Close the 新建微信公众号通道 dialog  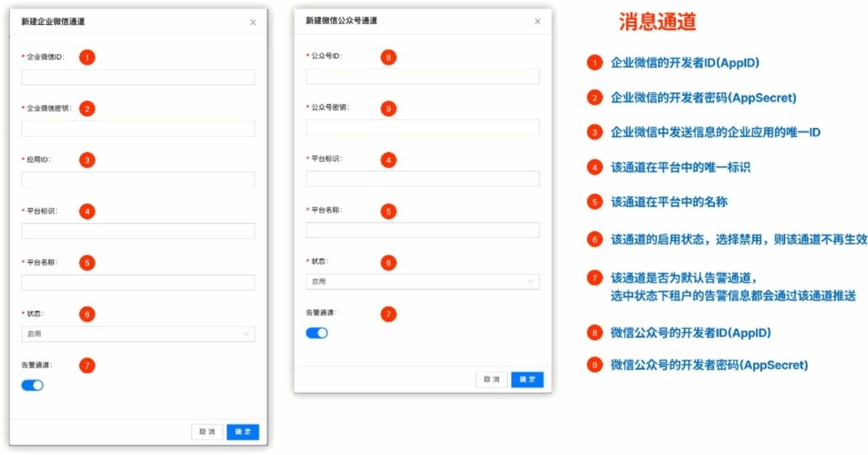(537, 21)
